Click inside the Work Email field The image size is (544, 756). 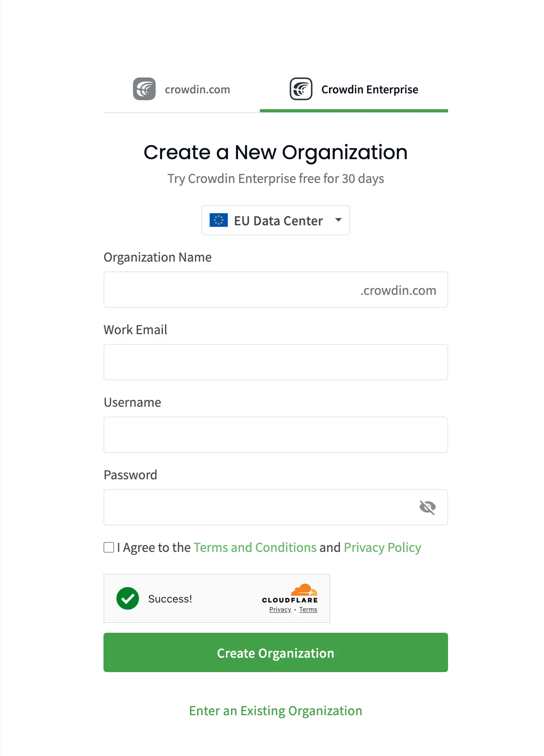pyautogui.click(x=275, y=362)
